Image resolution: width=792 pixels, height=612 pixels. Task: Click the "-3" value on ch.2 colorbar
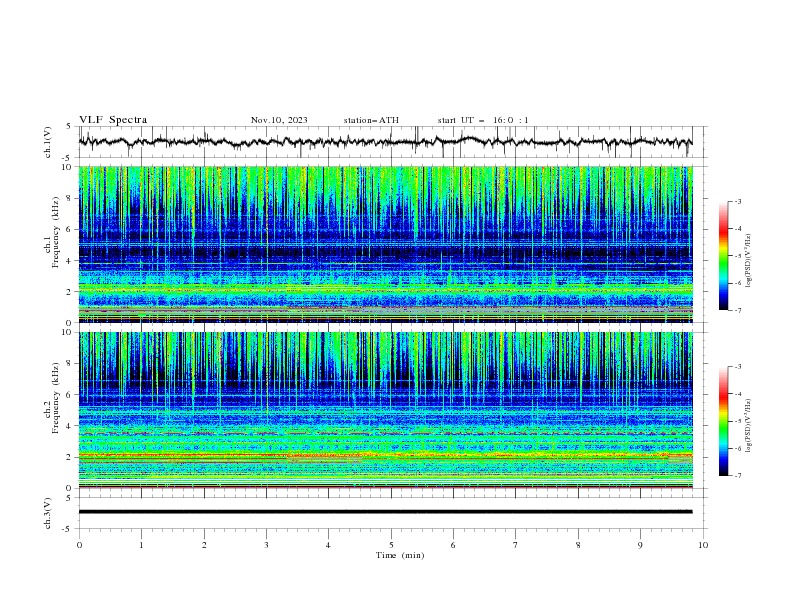pyautogui.click(x=738, y=367)
